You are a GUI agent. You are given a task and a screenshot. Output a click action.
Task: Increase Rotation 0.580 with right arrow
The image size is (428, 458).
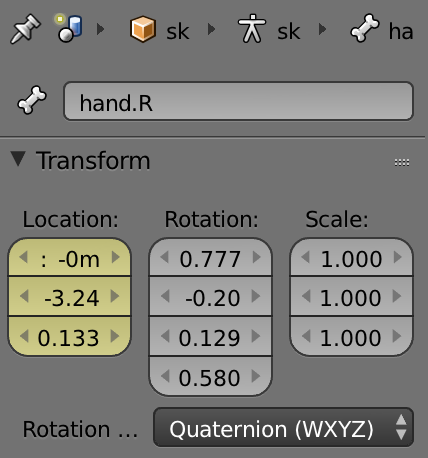(256, 376)
